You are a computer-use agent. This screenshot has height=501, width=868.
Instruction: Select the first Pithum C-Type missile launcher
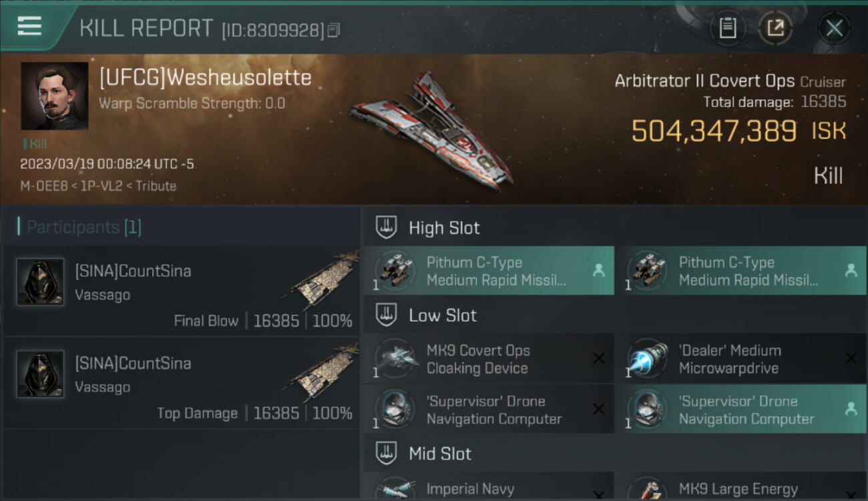(x=489, y=271)
